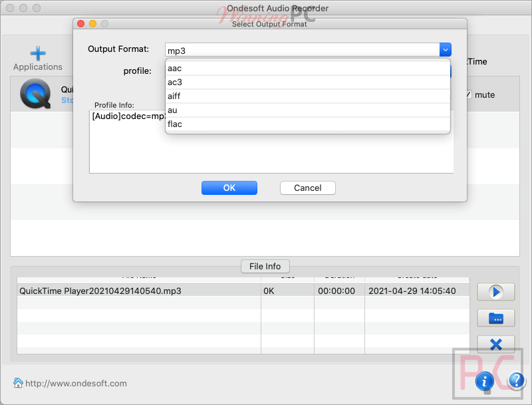Click the File Info button
The height and width of the screenshot is (405, 532).
pyautogui.click(x=265, y=266)
